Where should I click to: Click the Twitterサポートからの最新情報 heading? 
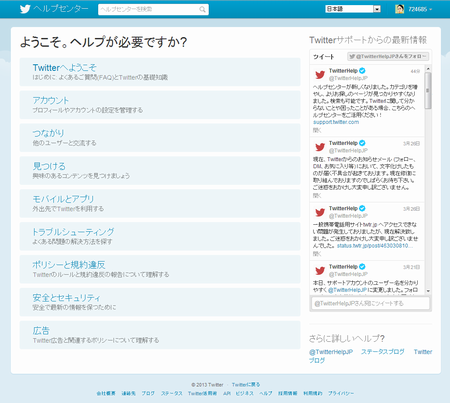coord(368,40)
